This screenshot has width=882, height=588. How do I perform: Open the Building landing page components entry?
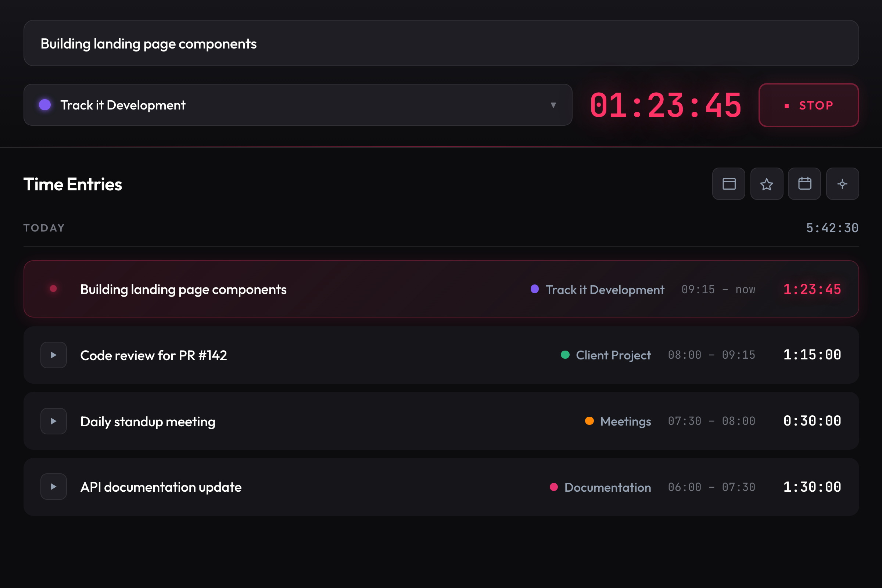click(x=183, y=290)
